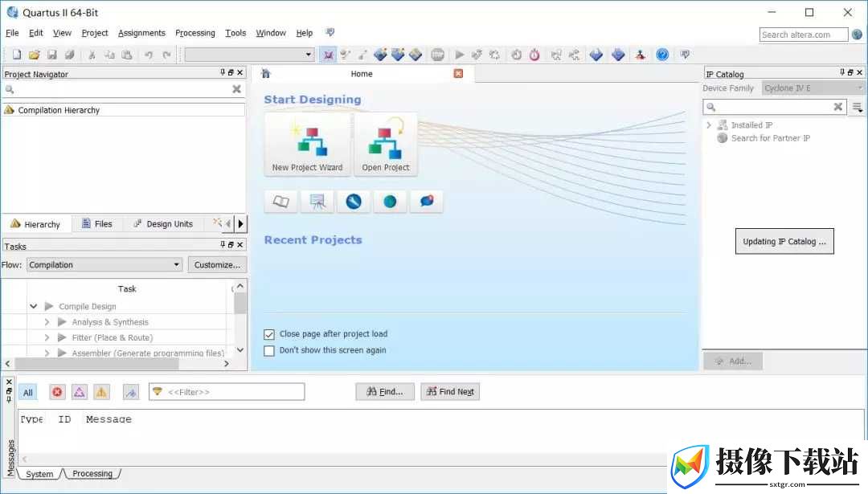Switch to the Design Units tab

coord(163,223)
